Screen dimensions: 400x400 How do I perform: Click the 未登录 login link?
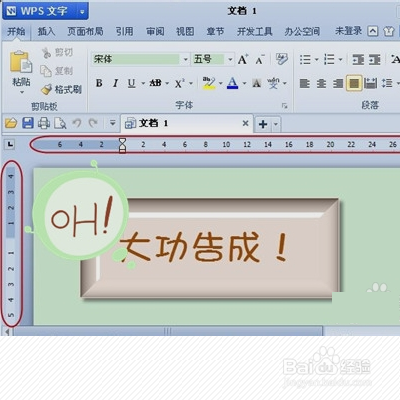[x=348, y=31]
